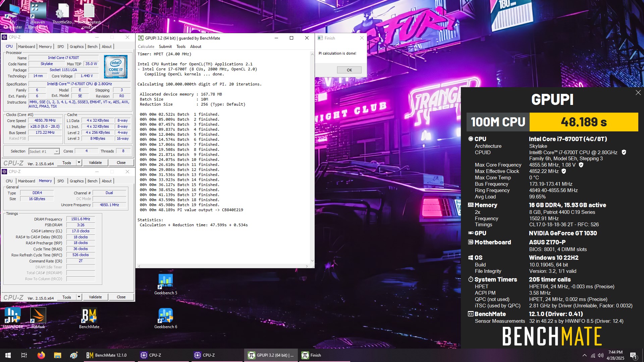Open 3DMark desktop shortcut
This screenshot has width=644, height=362.
38,318
